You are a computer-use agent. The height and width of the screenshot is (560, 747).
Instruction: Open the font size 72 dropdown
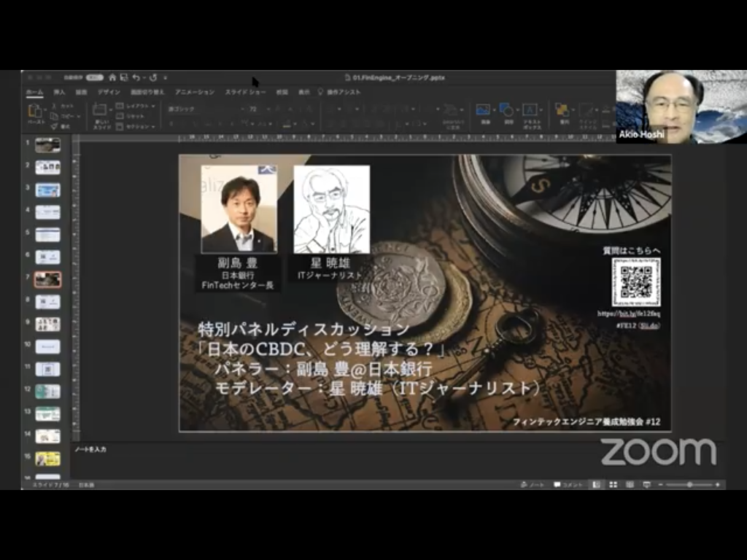tap(268, 109)
